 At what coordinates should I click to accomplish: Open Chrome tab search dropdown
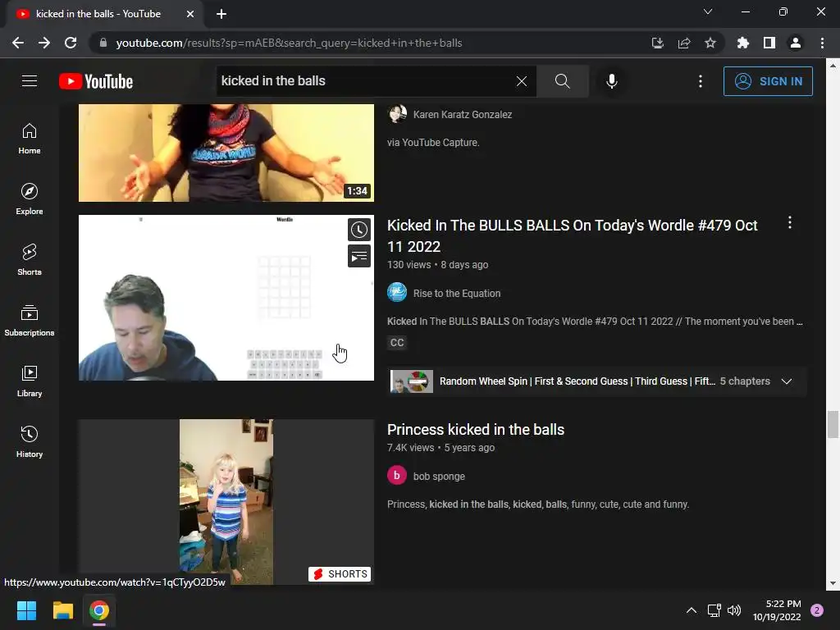[x=708, y=11]
